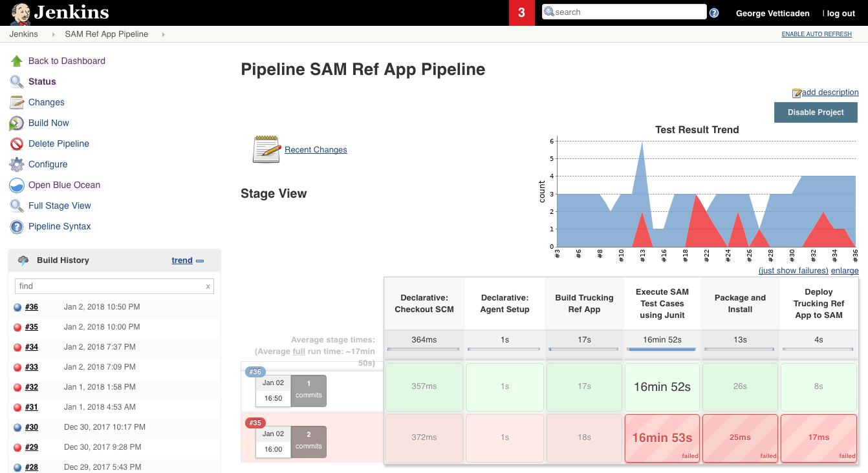Open the Build History trend link
The width and height of the screenshot is (868, 473).
click(182, 260)
